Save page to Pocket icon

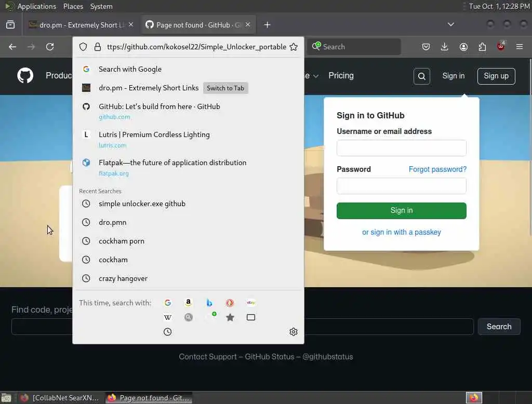426,47
